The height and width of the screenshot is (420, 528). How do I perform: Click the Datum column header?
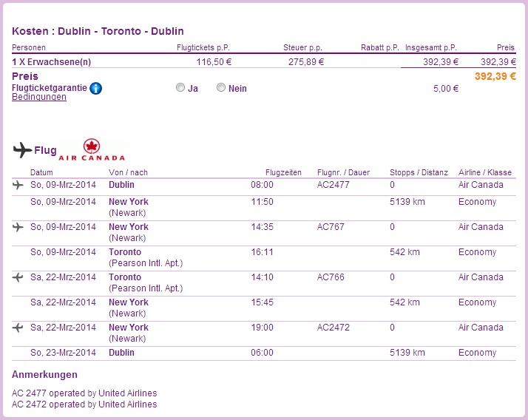click(x=41, y=172)
